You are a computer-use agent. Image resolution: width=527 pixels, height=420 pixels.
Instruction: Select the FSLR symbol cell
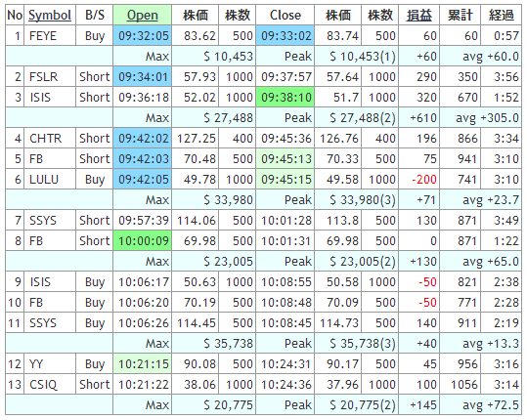[x=50, y=77]
